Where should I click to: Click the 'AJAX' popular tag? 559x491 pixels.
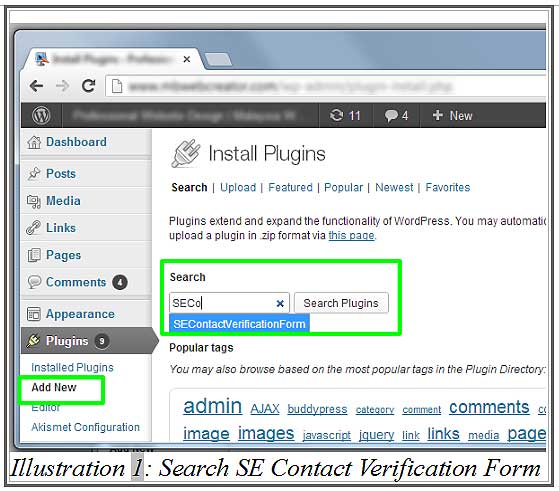[x=265, y=409]
